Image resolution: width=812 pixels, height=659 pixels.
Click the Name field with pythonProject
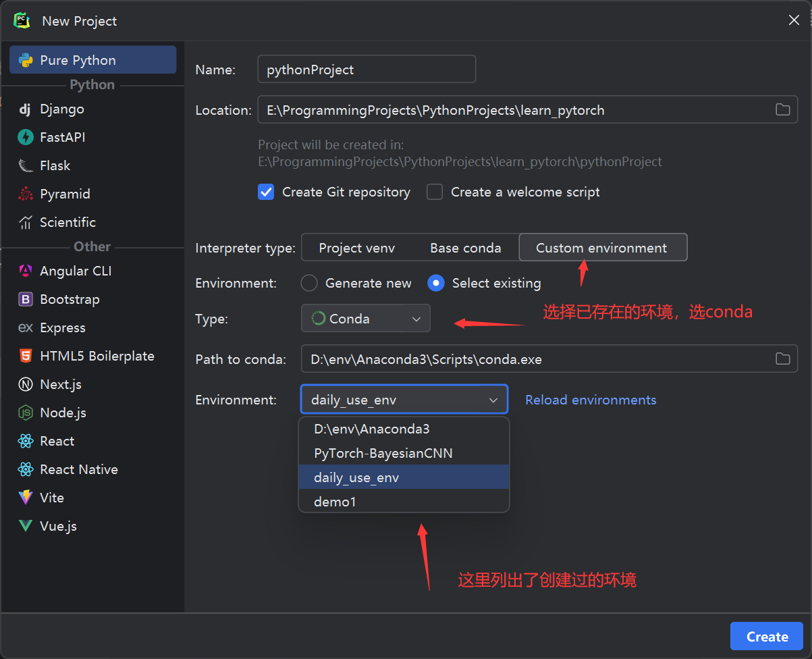click(367, 70)
